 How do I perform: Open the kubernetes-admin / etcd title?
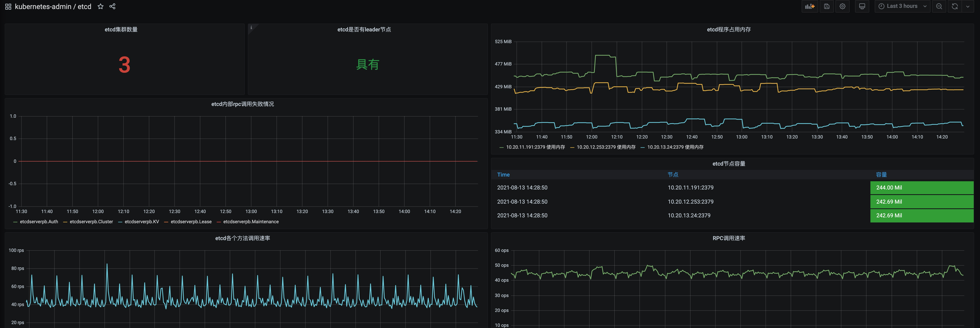53,6
